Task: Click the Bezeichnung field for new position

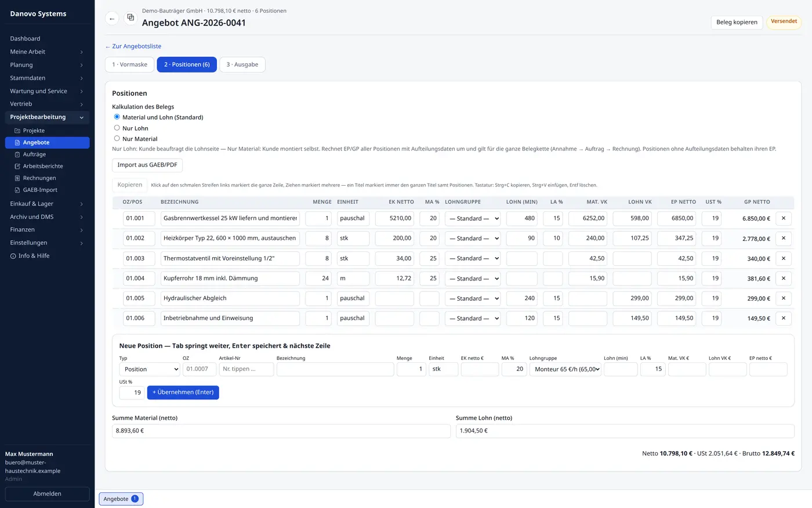Action: [335, 369]
